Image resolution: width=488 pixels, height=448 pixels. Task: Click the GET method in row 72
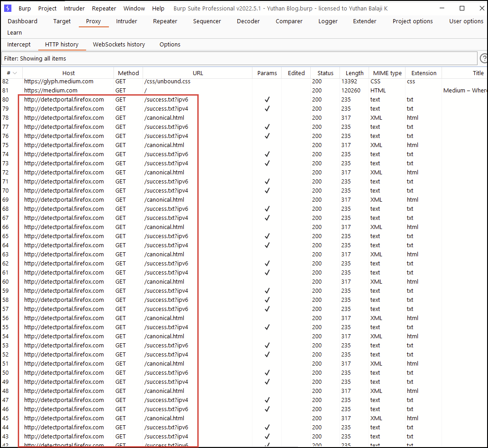click(x=120, y=172)
